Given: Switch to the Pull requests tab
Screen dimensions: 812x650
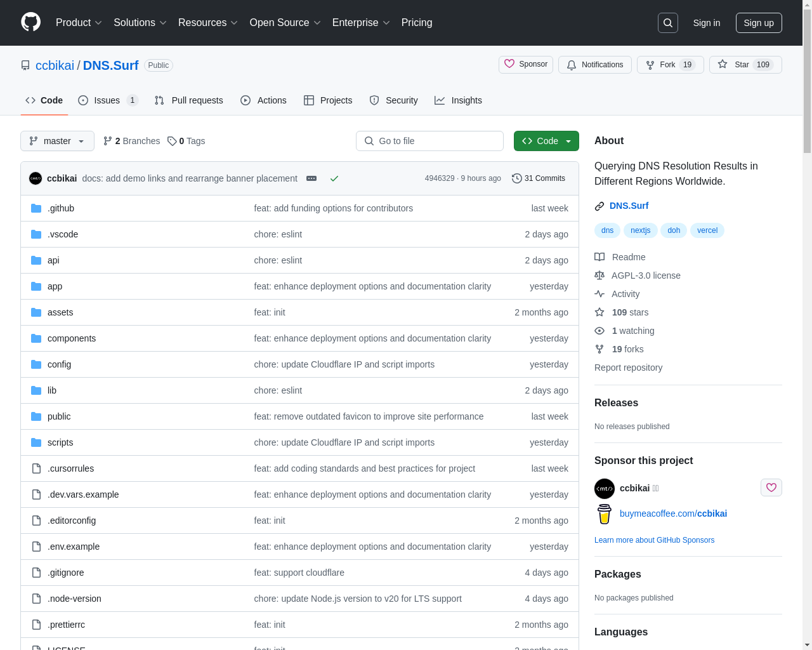Looking at the screenshot, I should click(189, 100).
